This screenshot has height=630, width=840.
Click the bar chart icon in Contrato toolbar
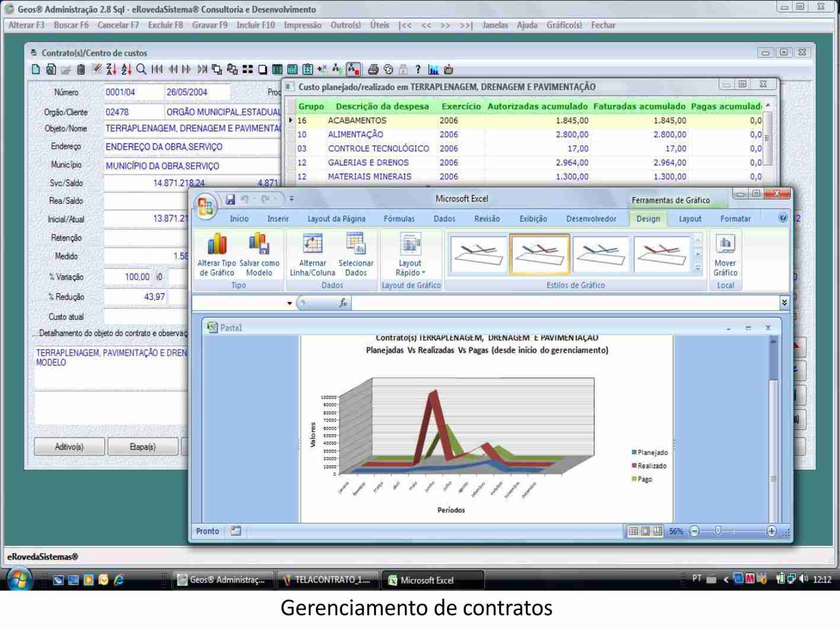pos(433,69)
